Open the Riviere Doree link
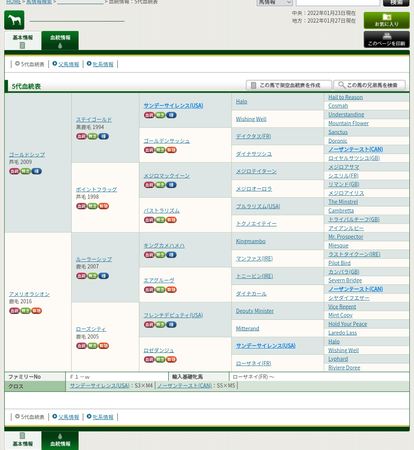This screenshot has width=414, height=450. click(344, 368)
